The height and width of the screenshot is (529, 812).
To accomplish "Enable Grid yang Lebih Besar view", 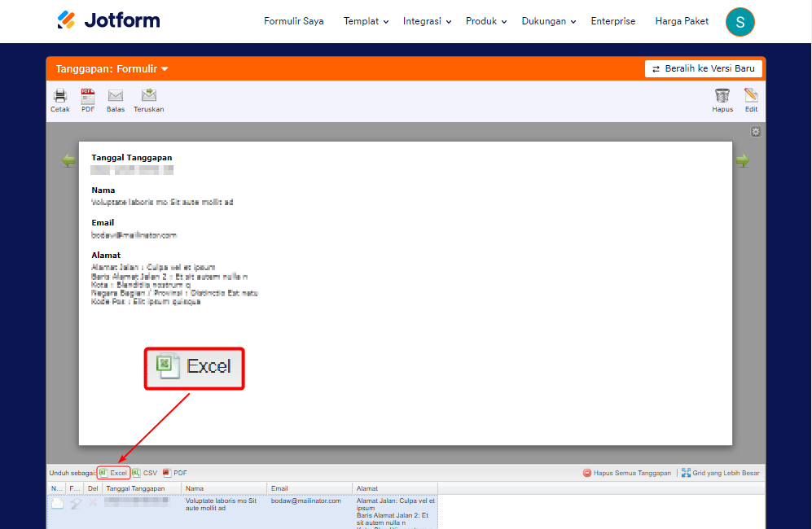I will tap(721, 472).
